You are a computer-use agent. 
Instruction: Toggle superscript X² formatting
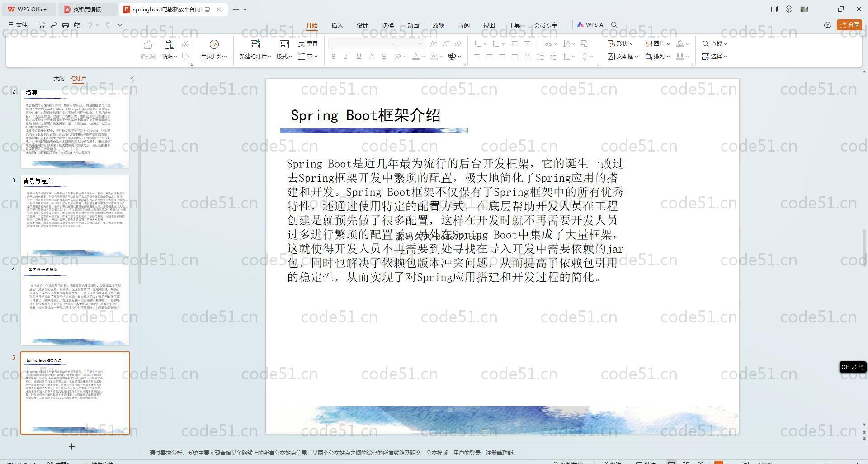coord(397,57)
